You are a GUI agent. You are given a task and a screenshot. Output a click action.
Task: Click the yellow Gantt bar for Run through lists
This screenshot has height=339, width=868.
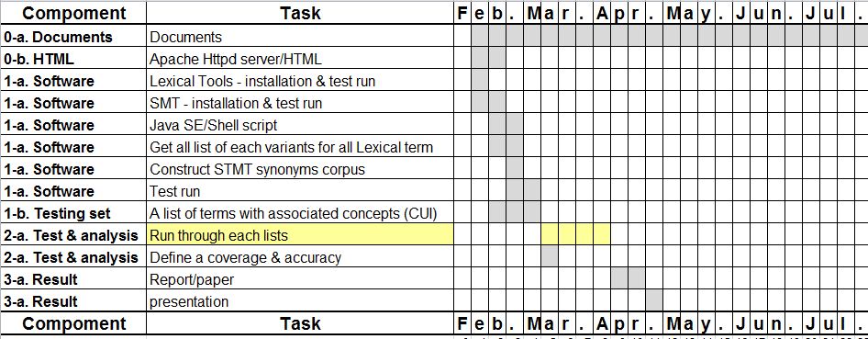pyautogui.click(x=575, y=235)
